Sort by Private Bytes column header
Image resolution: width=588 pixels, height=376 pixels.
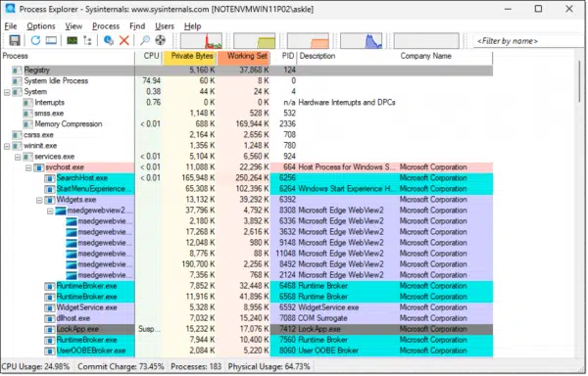tap(189, 56)
